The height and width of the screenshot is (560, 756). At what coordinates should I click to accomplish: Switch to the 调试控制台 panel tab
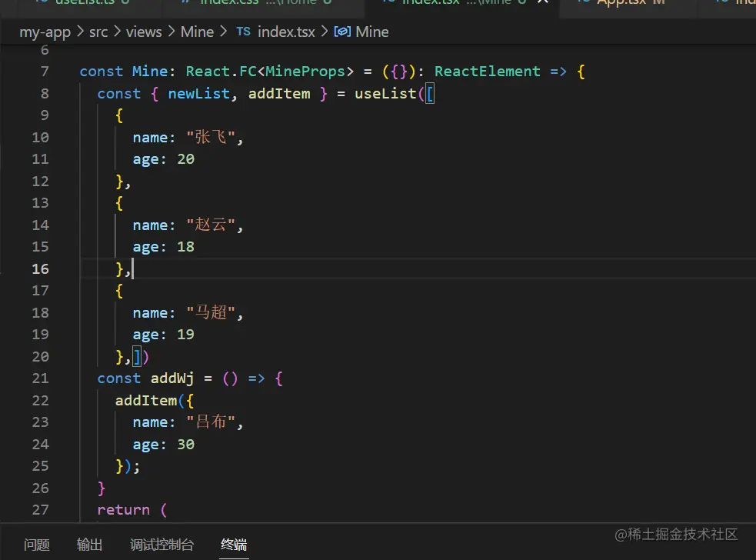(x=162, y=545)
